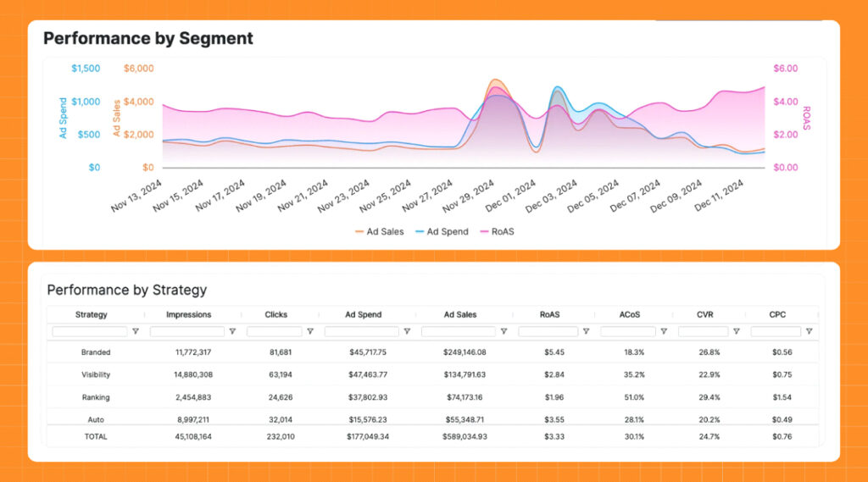Viewport: 868px width, 482px height.
Task: Click the funnel icon in Ad Spend column
Action: pyautogui.click(x=407, y=332)
